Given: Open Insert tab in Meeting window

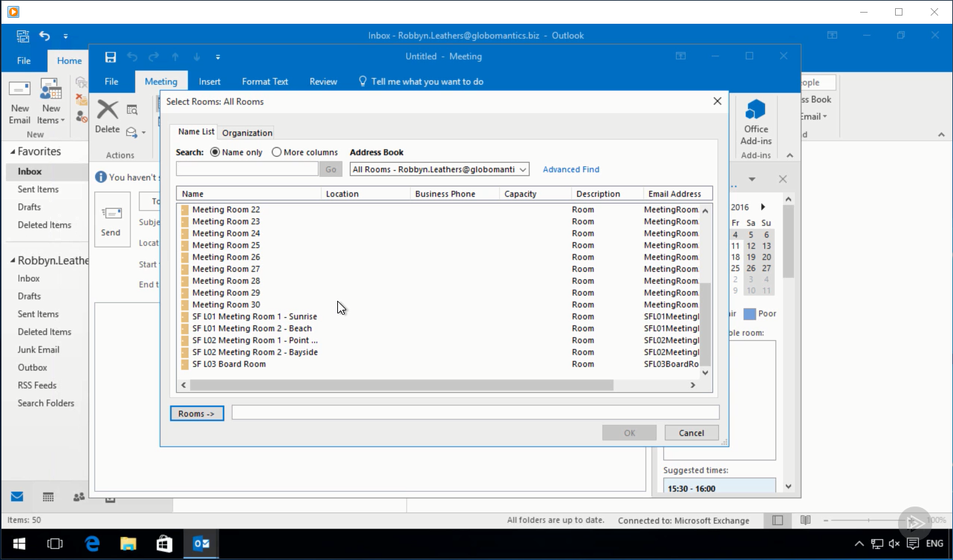Looking at the screenshot, I should pyautogui.click(x=209, y=82).
